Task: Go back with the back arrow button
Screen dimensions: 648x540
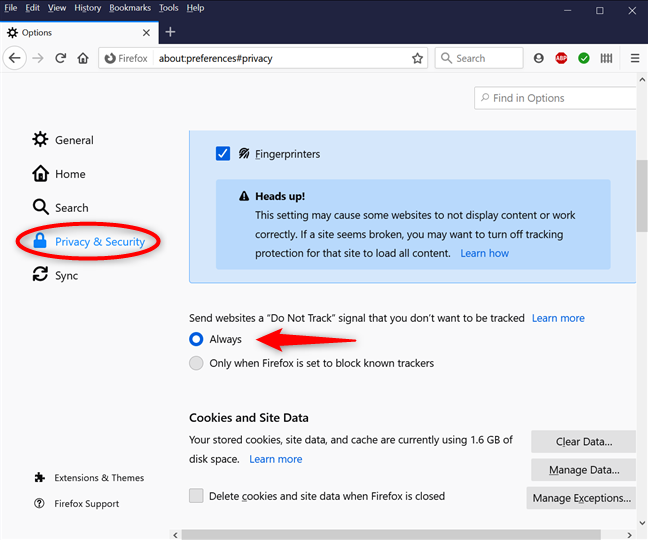Action: click(15, 58)
